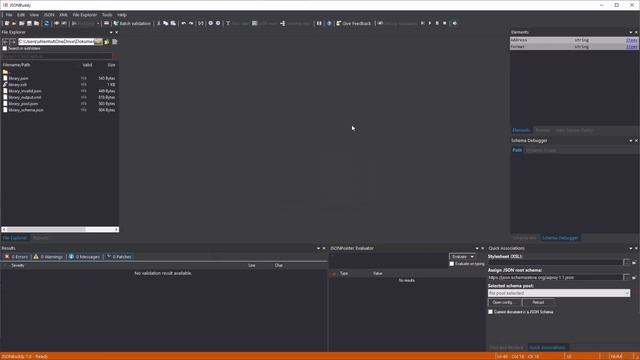Click the Paste toolbar icon
The image size is (640, 360).
coord(173,23)
